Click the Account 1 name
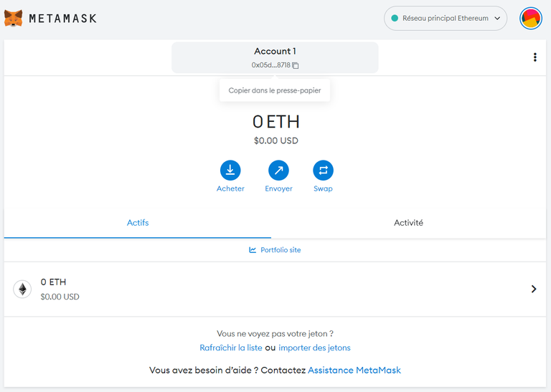 pos(275,51)
